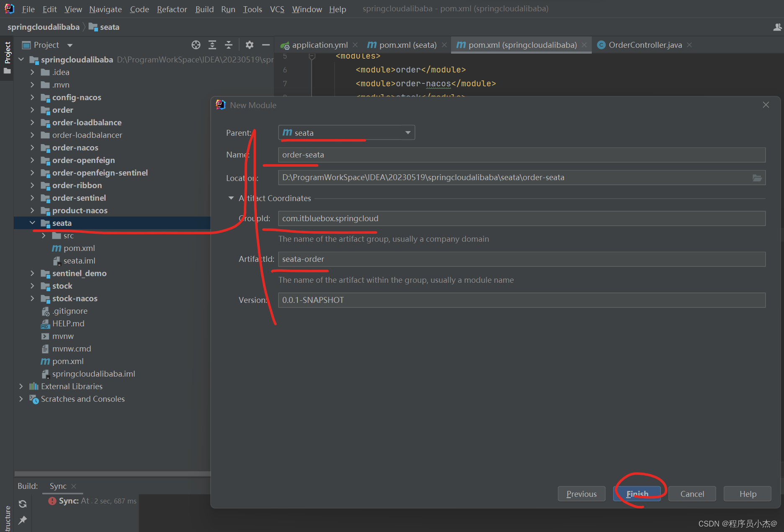The height and width of the screenshot is (532, 784).
Task: Click the Sync error entry in Build
Action: [92, 501]
